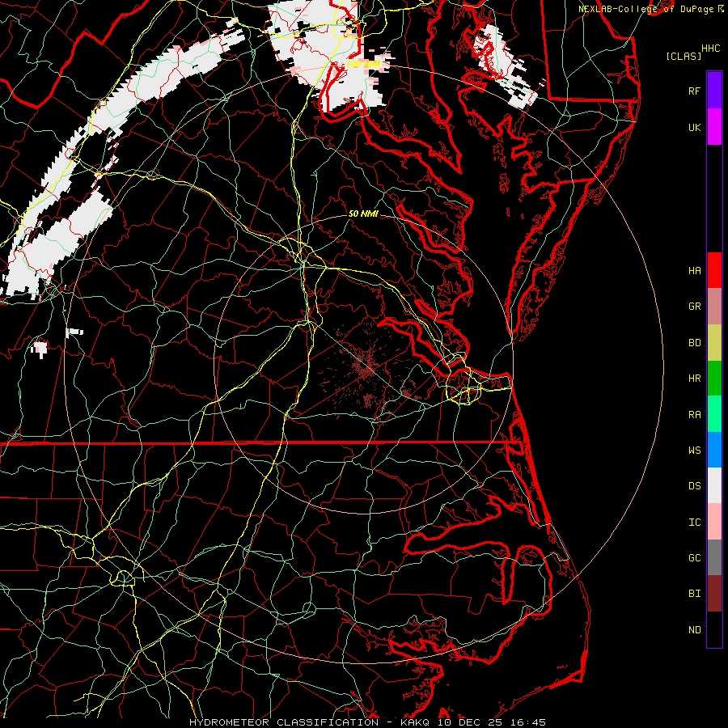
Task: Select the WS blue legend swatch
Action: [714, 450]
